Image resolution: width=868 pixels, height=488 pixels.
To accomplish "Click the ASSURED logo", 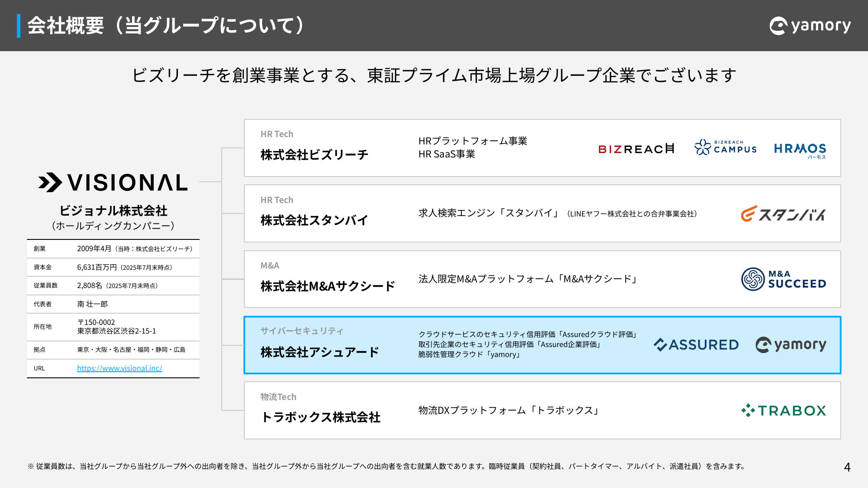I will pos(696,345).
